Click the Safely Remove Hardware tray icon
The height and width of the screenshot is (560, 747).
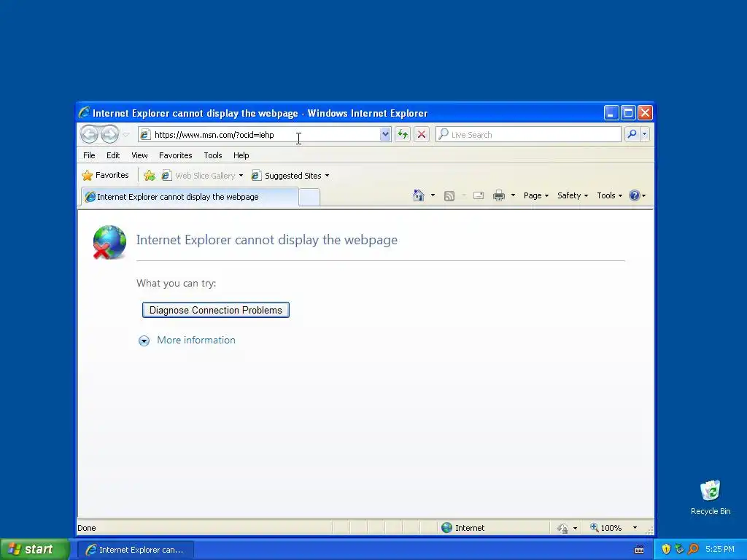(x=679, y=549)
